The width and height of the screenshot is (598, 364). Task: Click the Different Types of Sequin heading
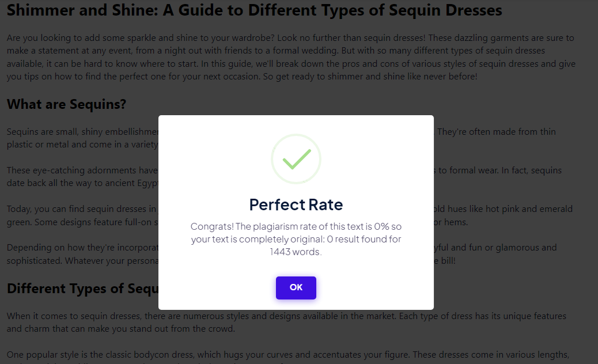pos(83,289)
